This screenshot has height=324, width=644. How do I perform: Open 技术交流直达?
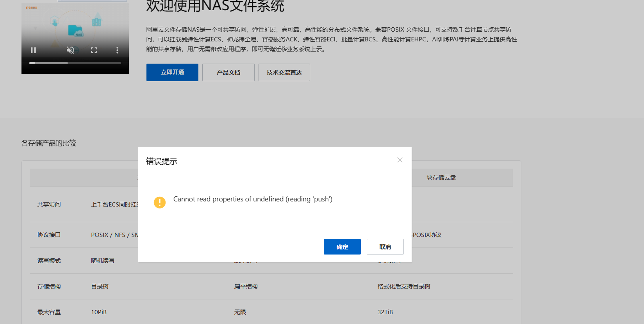284,72
